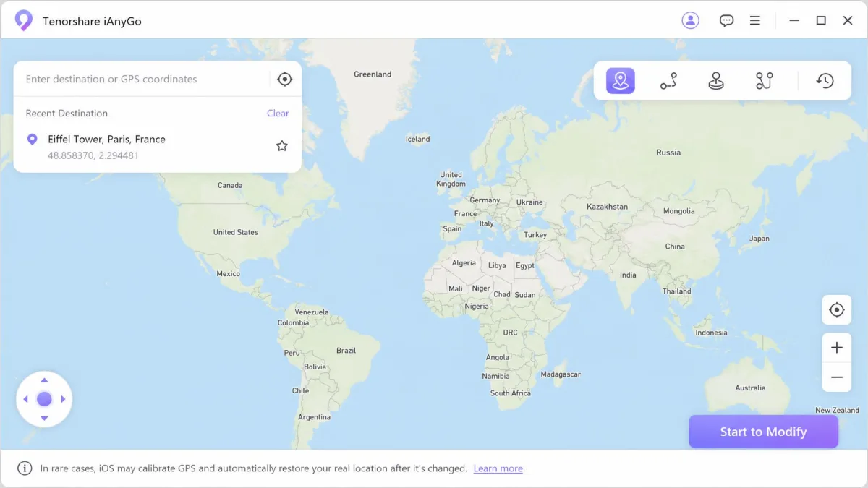The image size is (868, 488).
Task: Click joystick left arrow
Action: (25, 399)
